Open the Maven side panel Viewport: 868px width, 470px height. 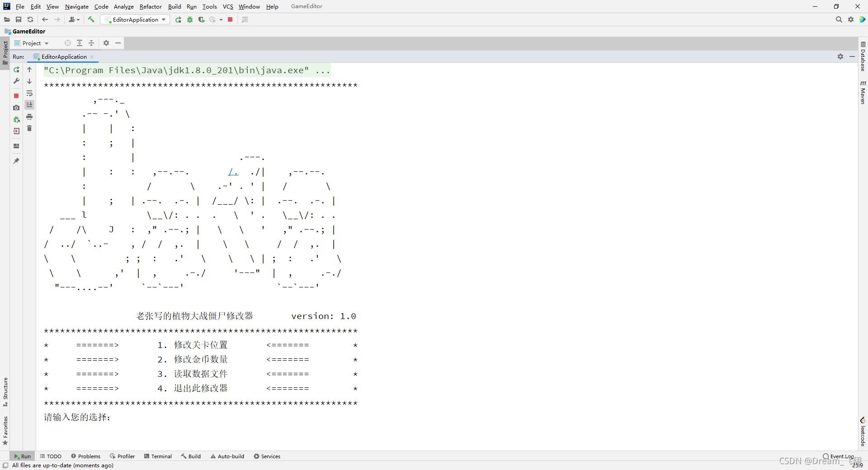[x=863, y=93]
